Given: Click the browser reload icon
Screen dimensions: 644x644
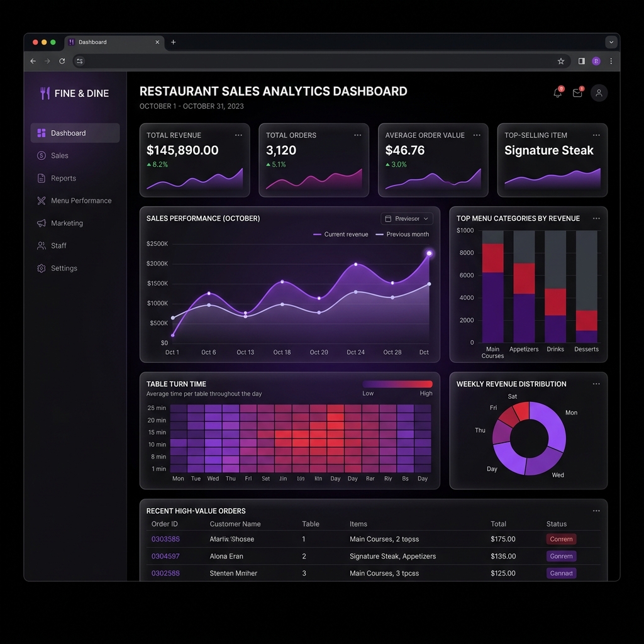Looking at the screenshot, I should point(62,61).
